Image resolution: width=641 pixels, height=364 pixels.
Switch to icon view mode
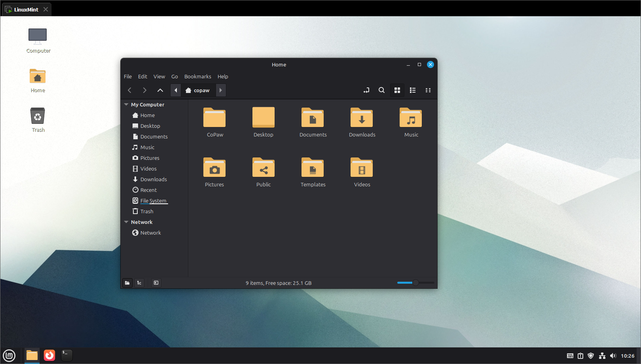397,90
